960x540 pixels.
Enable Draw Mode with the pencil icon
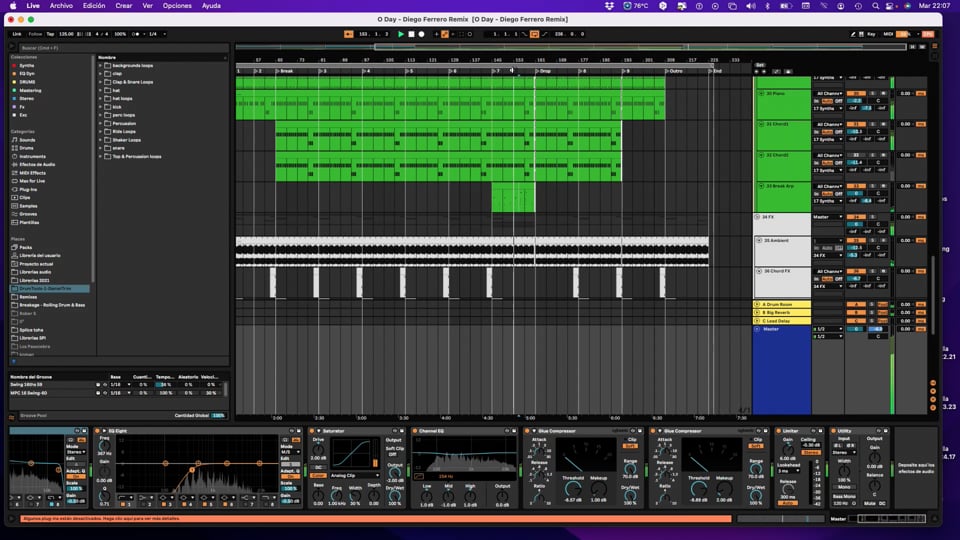click(853, 34)
